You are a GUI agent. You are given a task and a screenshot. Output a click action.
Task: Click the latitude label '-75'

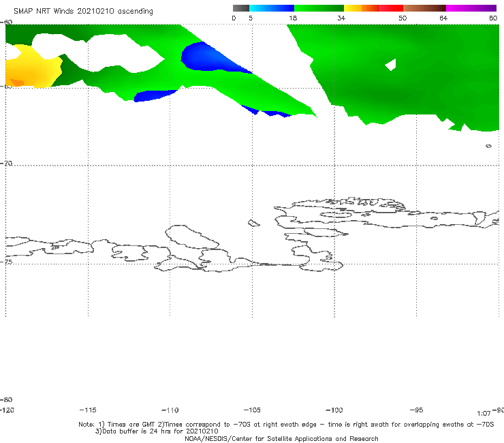click(6, 262)
